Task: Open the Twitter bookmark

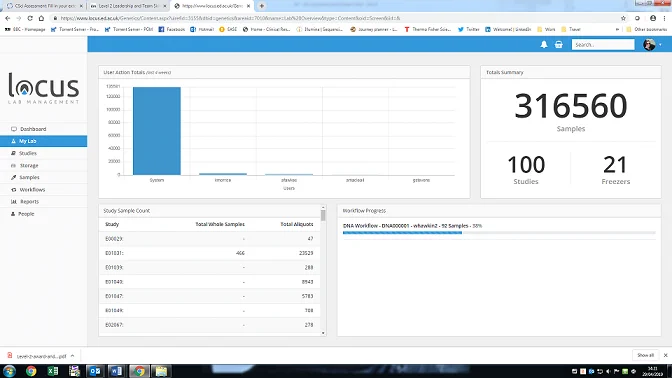Action: coord(468,30)
